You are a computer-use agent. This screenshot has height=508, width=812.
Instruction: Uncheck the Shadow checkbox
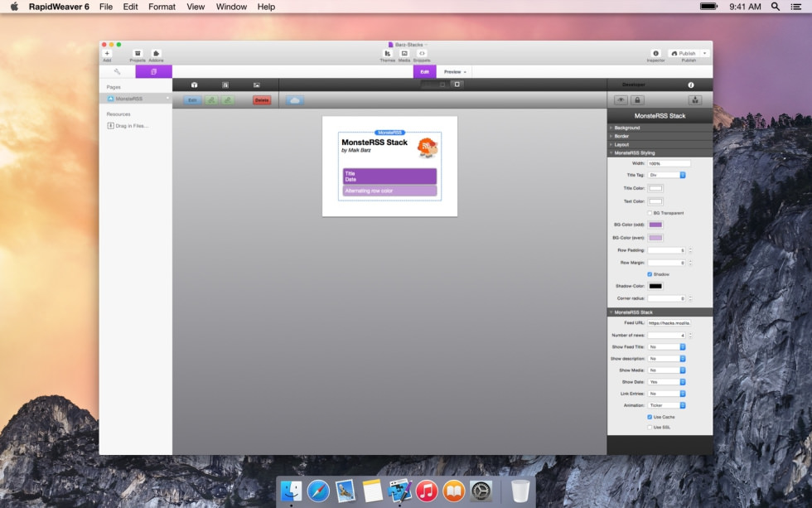[650, 274]
